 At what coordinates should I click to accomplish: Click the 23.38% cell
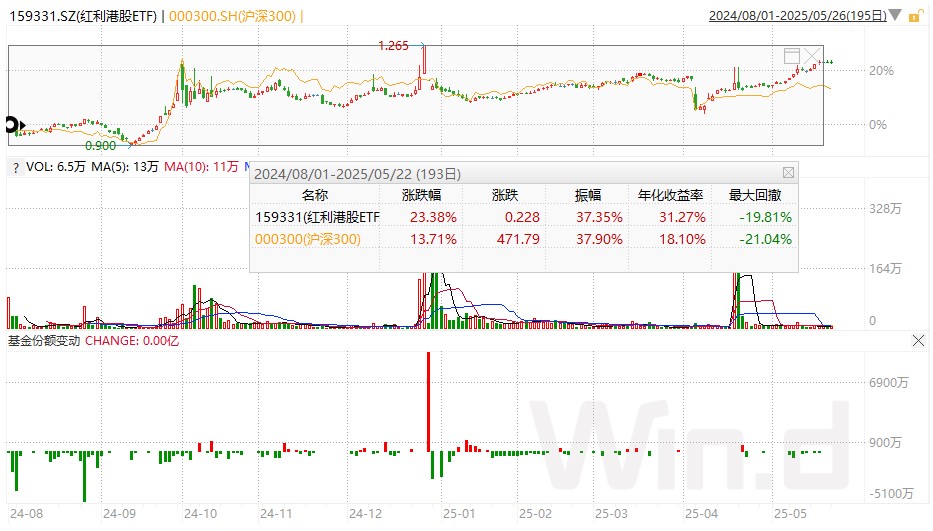(433, 217)
